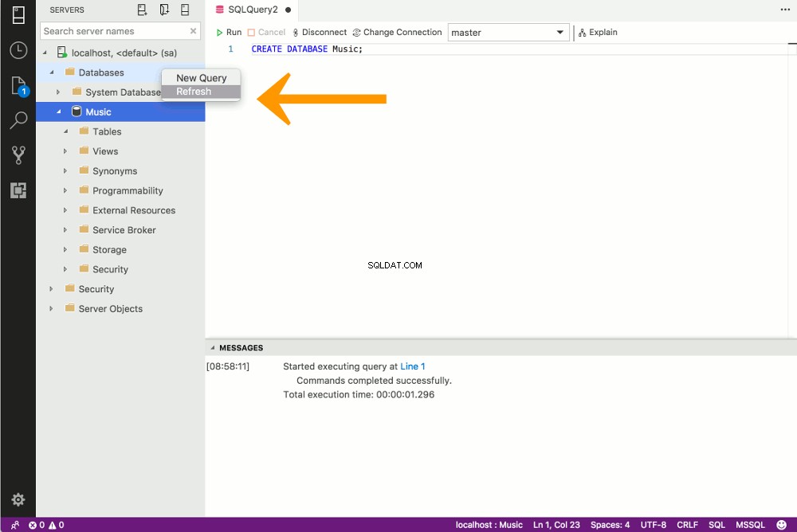Click localhost : Music in status bar
797x532 pixels.
point(489,525)
